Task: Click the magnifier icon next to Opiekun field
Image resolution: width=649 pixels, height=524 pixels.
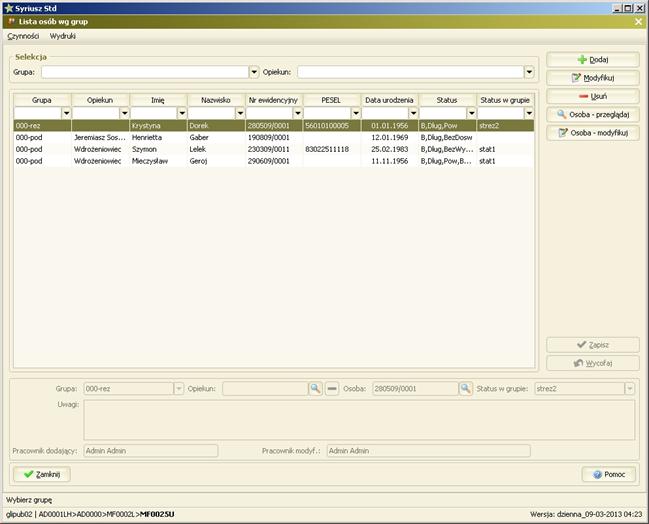Action: pyautogui.click(x=315, y=389)
